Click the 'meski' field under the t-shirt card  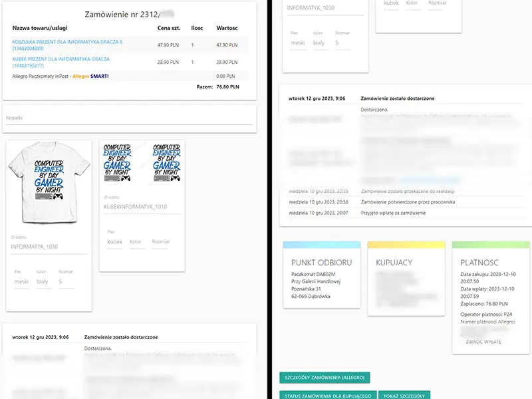pyautogui.click(x=21, y=281)
